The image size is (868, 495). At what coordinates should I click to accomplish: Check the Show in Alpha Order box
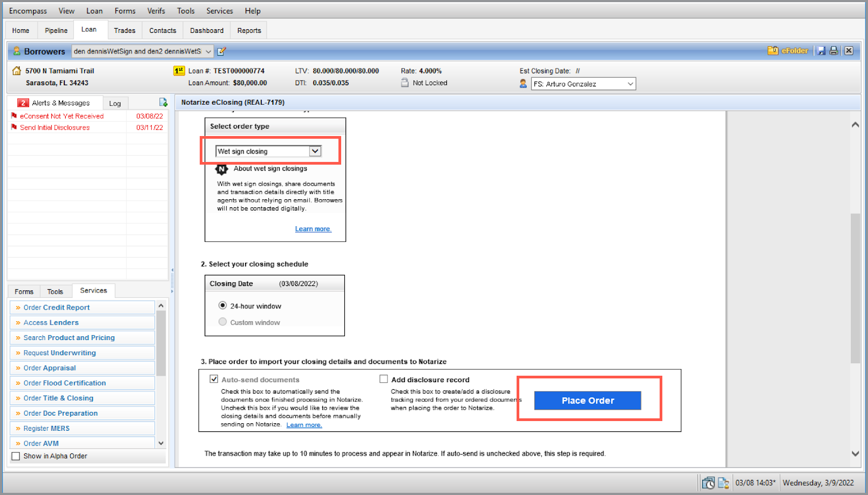16,456
